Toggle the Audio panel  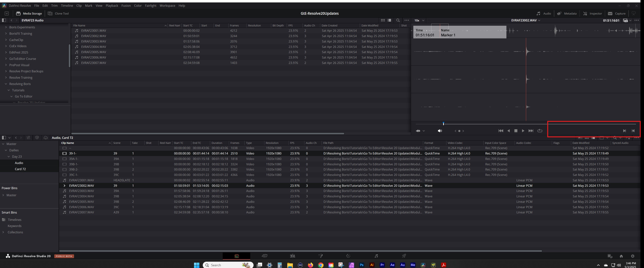pyautogui.click(x=544, y=14)
